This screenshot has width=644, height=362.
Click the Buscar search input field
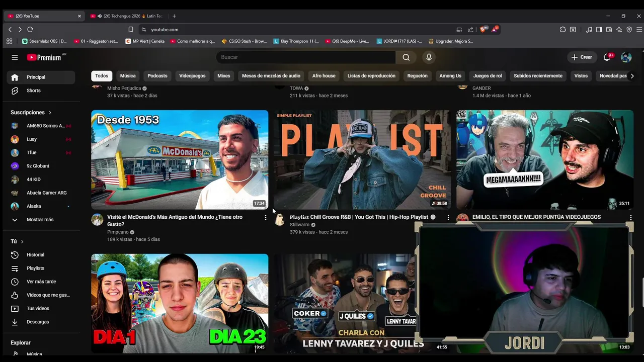coord(306,57)
